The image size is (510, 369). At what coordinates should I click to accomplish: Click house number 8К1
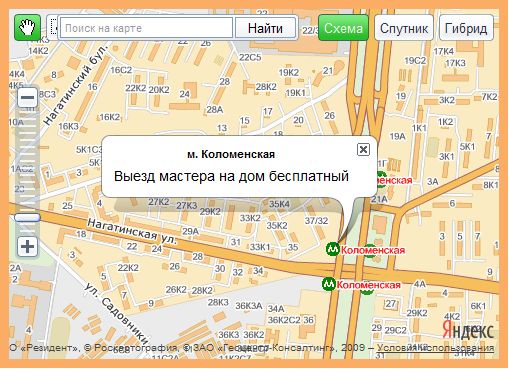click(x=491, y=185)
